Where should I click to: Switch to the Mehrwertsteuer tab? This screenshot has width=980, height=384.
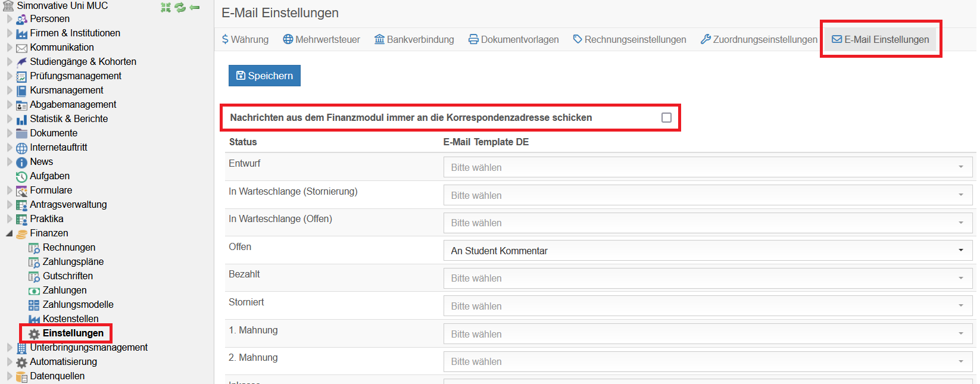pos(322,39)
